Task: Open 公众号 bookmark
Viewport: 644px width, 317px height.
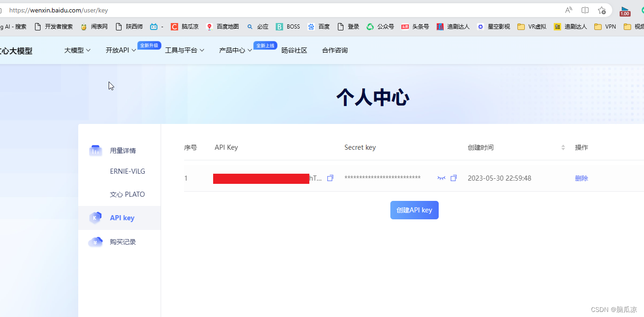Action: pos(380,27)
